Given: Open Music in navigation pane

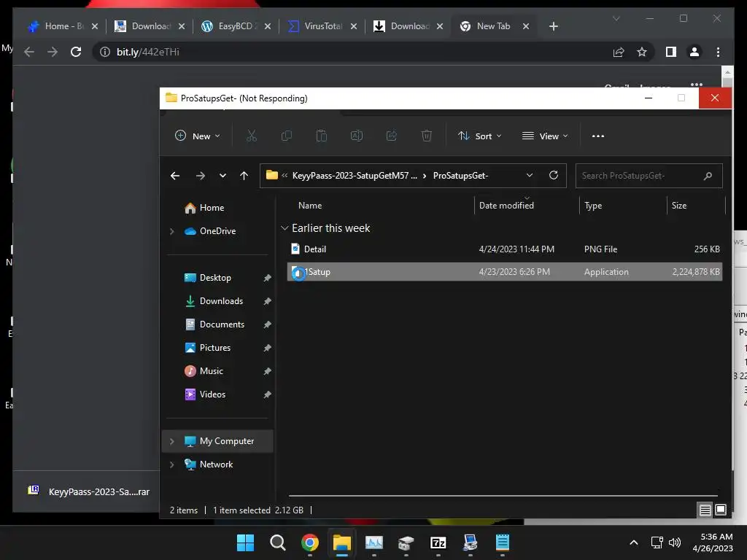Looking at the screenshot, I should (211, 371).
